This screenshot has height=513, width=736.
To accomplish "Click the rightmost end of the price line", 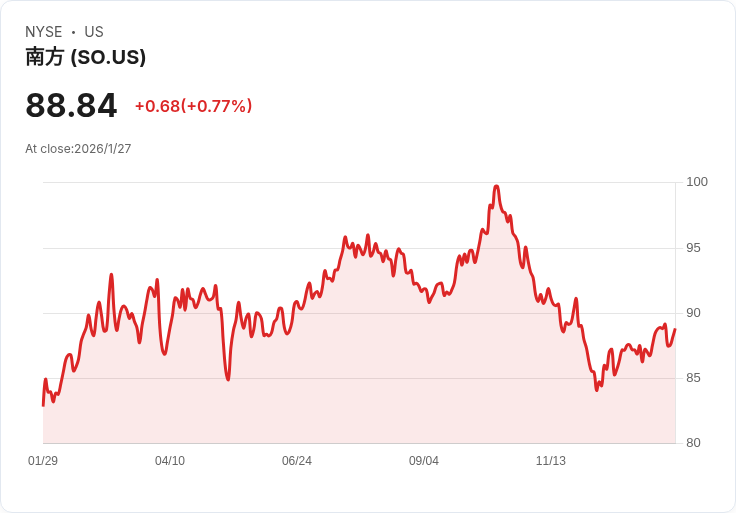I will point(675,329).
